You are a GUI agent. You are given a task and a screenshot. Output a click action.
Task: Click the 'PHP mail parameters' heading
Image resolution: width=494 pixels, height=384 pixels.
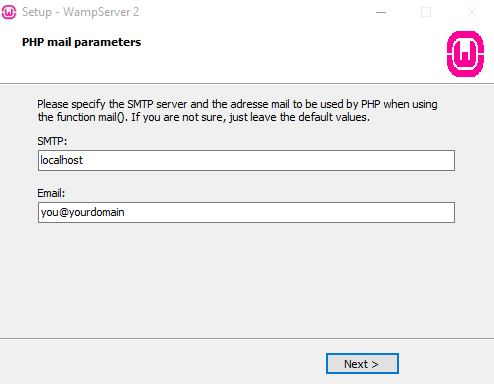point(81,42)
